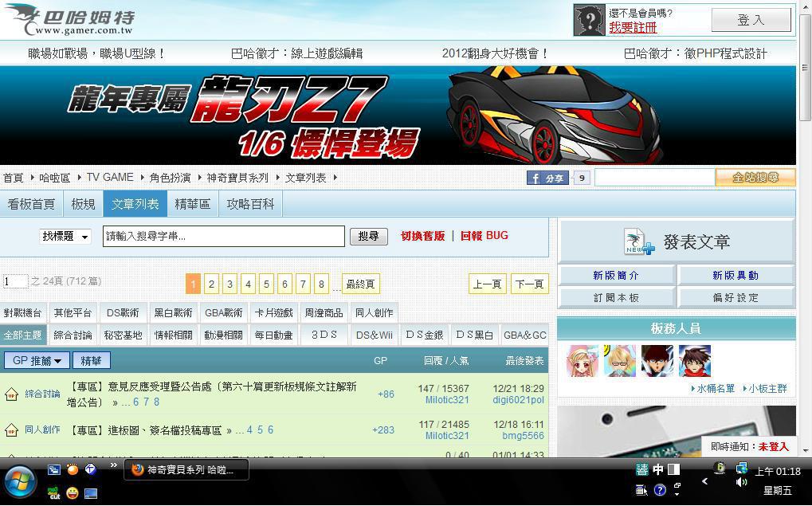Click the 我要註冊 register link
The image size is (812, 506).
tap(633, 28)
